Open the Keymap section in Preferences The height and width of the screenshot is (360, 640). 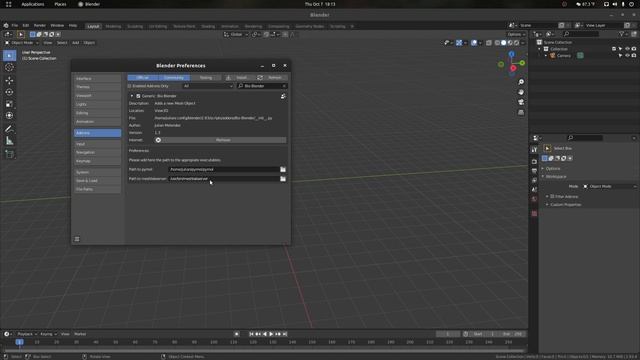pos(97,161)
